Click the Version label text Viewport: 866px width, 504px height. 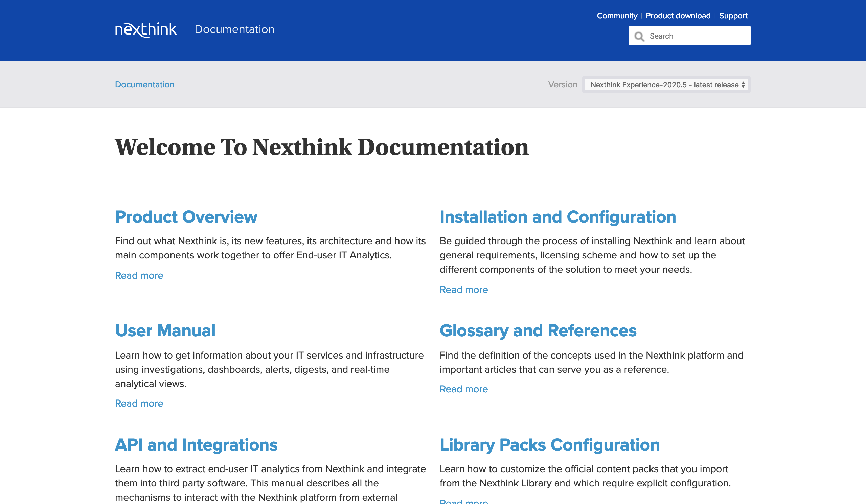coord(563,85)
